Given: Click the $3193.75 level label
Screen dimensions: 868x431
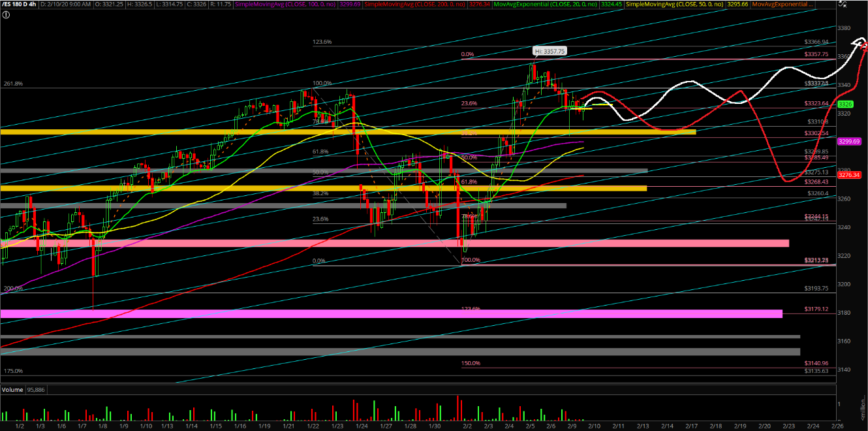Looking at the screenshot, I should coord(817,288).
